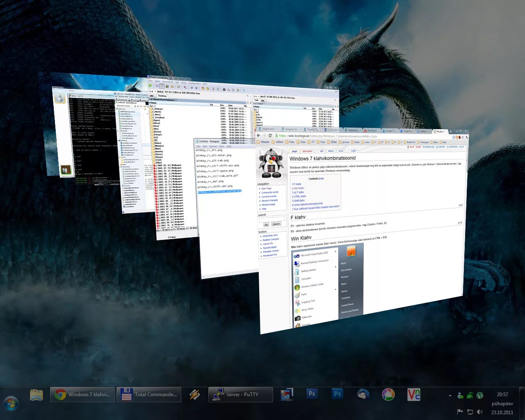The height and width of the screenshot is (420, 525).
Task: Switch to the 'Zen Bound' Chrome tab
Action: (372, 130)
